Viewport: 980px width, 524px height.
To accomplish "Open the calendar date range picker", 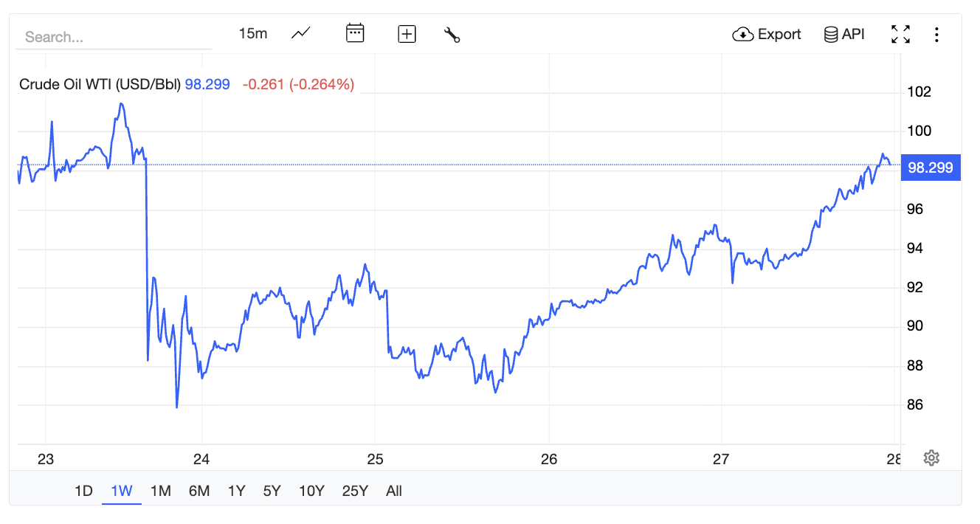I will [355, 33].
